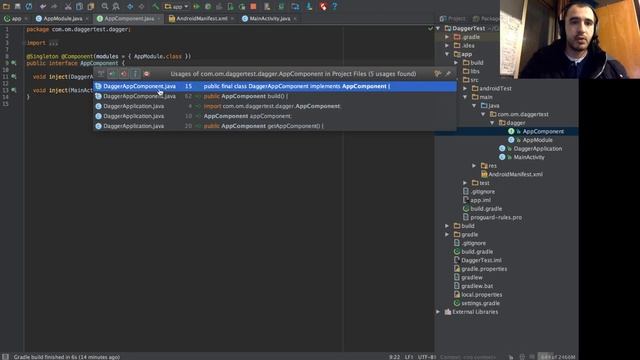Expand the .idea folder
Screen dimensions: 640x360
click(447, 46)
